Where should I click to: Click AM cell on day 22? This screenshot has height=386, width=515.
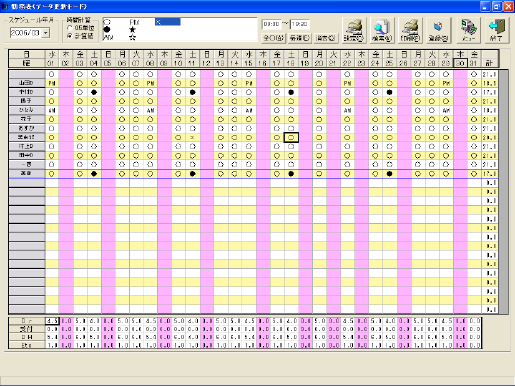(x=347, y=110)
